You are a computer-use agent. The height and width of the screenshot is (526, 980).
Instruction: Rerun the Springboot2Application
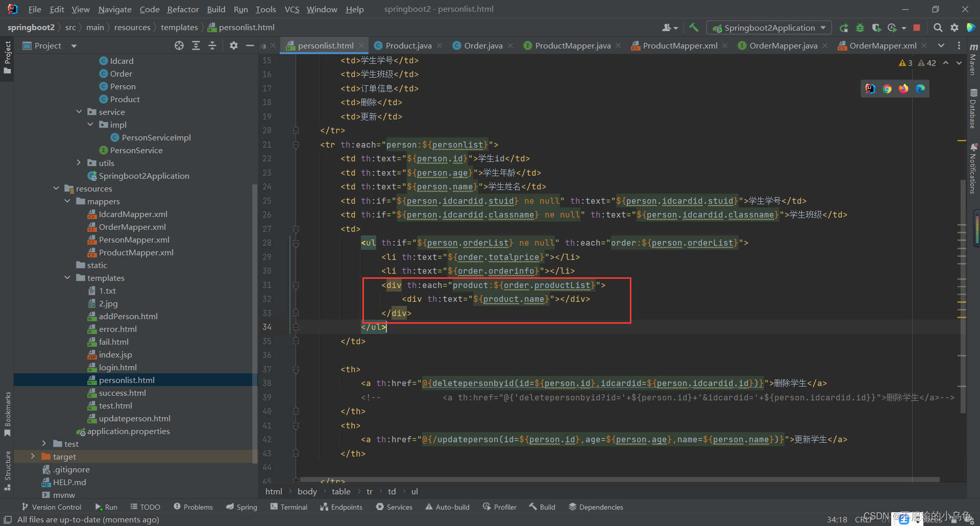click(844, 28)
